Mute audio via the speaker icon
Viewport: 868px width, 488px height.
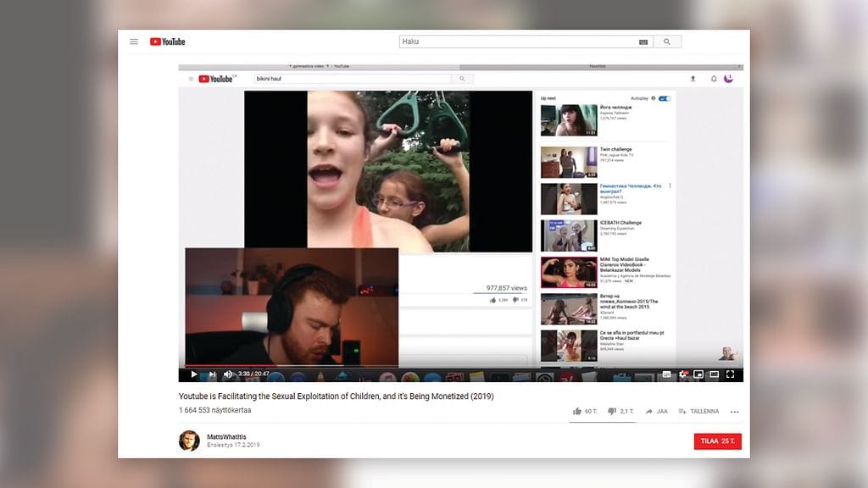tap(227, 374)
